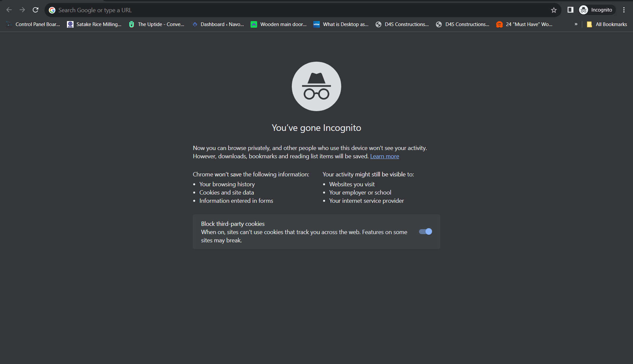This screenshot has height=364, width=633.
Task: Click the reload page icon
Action: tap(36, 10)
